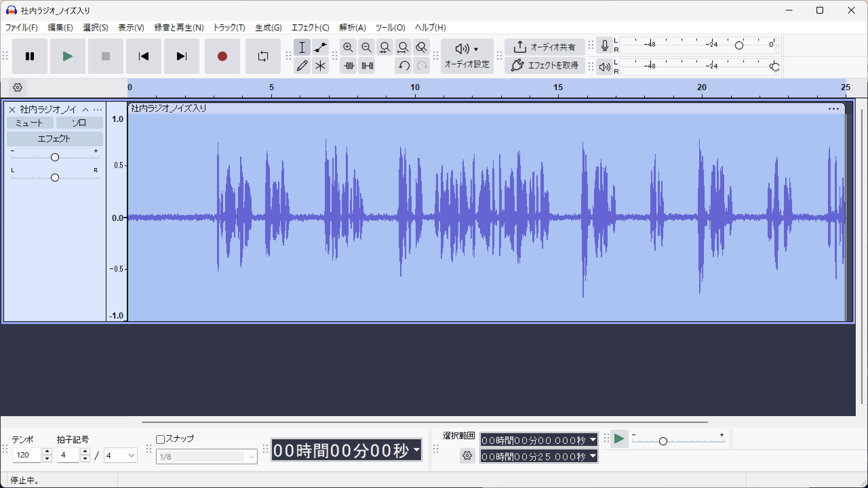Click the microphone record meter icon
This screenshot has width=868, height=488.
pyautogui.click(x=604, y=45)
